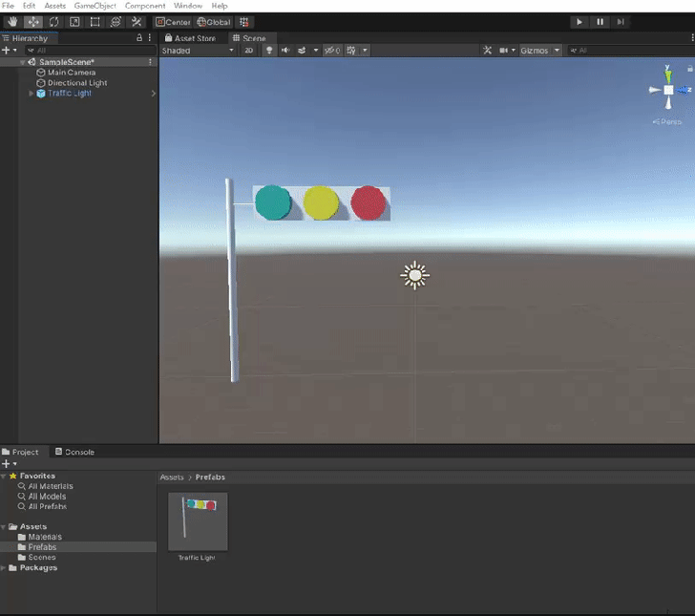Select Directional Light in Hierarchy
The width and height of the screenshot is (695, 616).
click(76, 82)
